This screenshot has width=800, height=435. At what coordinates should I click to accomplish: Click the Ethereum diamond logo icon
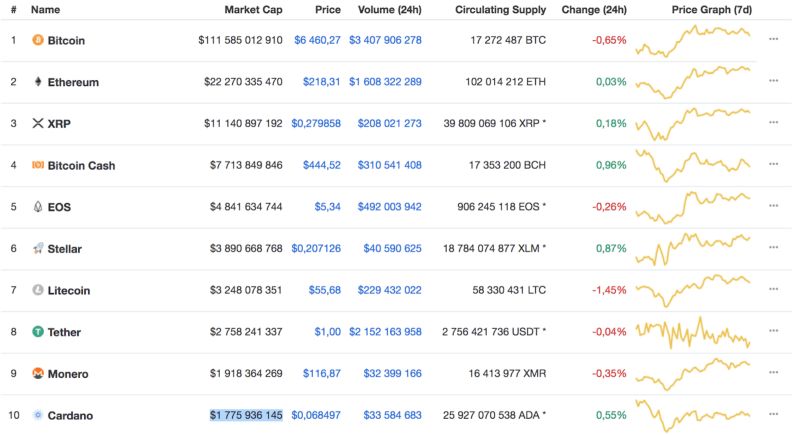click(38, 82)
